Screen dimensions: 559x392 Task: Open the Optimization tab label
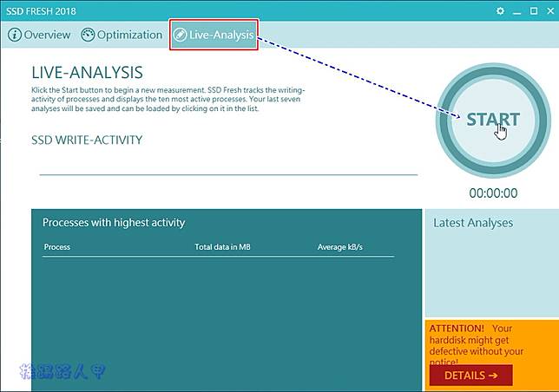tap(130, 36)
